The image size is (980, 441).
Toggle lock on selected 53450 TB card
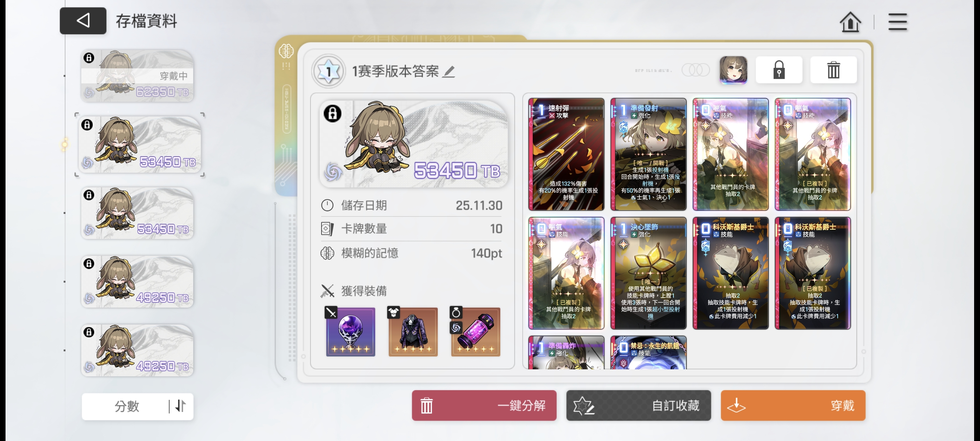[333, 113]
